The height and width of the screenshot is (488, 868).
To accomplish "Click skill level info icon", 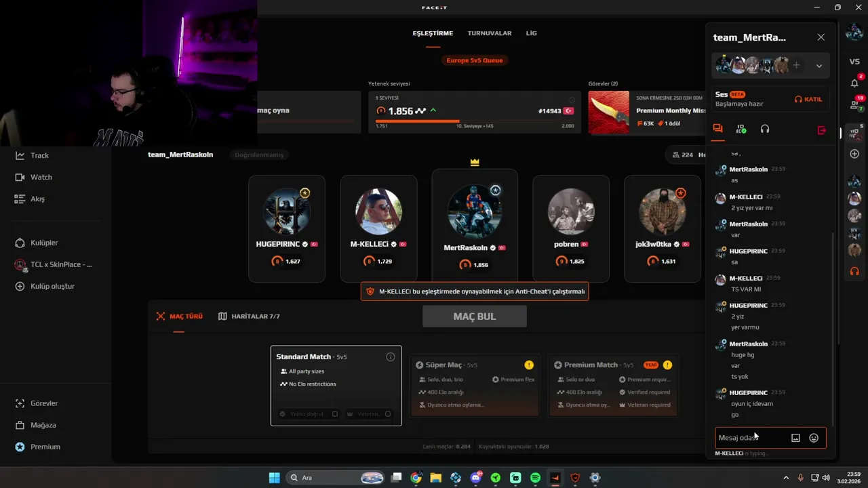I will coord(572,100).
